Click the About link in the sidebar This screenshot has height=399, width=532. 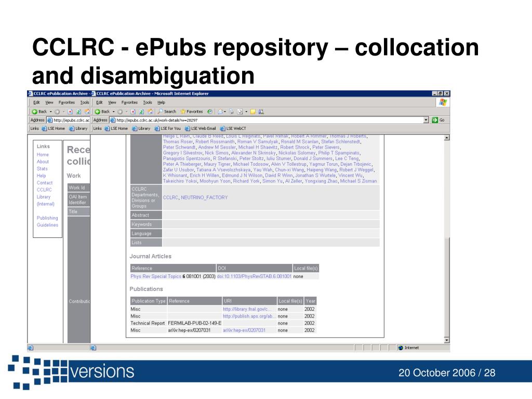43,162
